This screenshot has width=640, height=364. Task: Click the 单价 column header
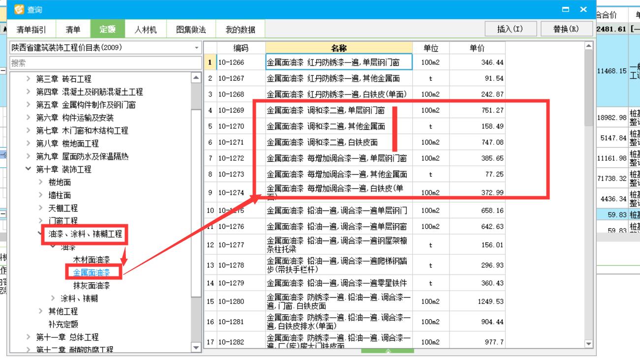[477, 48]
